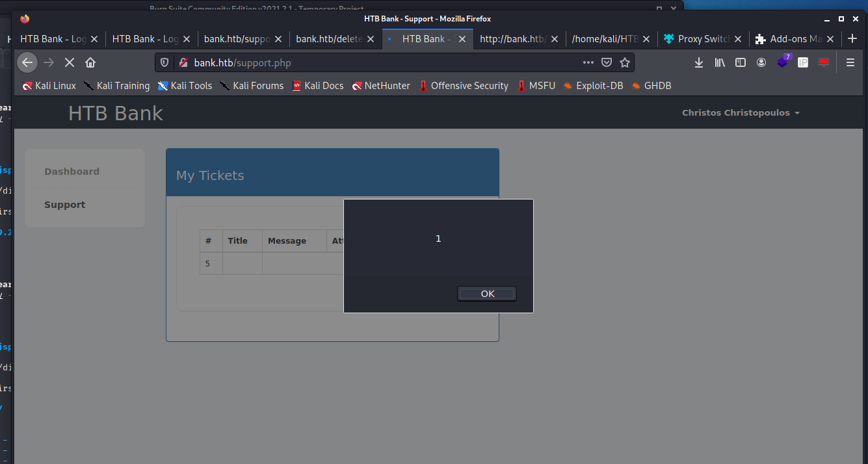This screenshot has height=464, width=868.
Task: Click OK in the alert dialog
Action: coord(487,294)
